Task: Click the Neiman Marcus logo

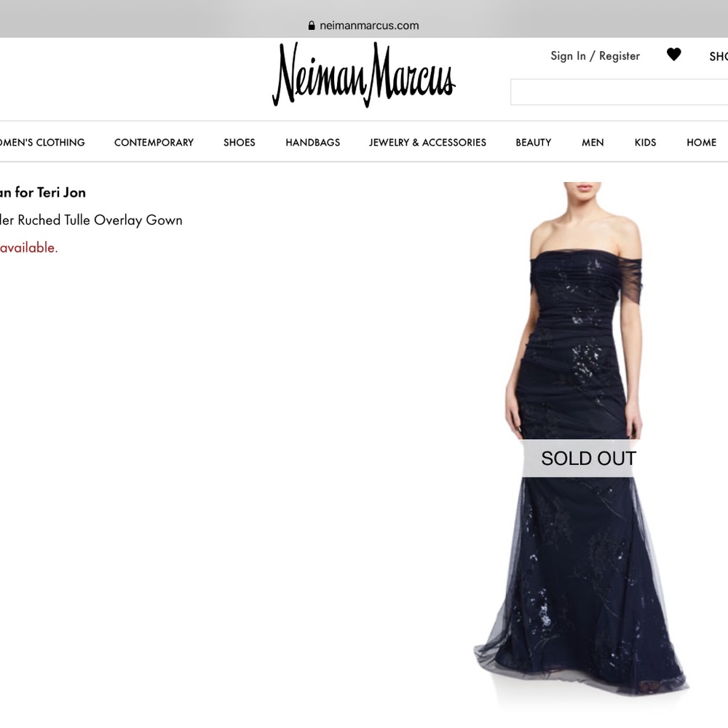Action: coord(363,74)
